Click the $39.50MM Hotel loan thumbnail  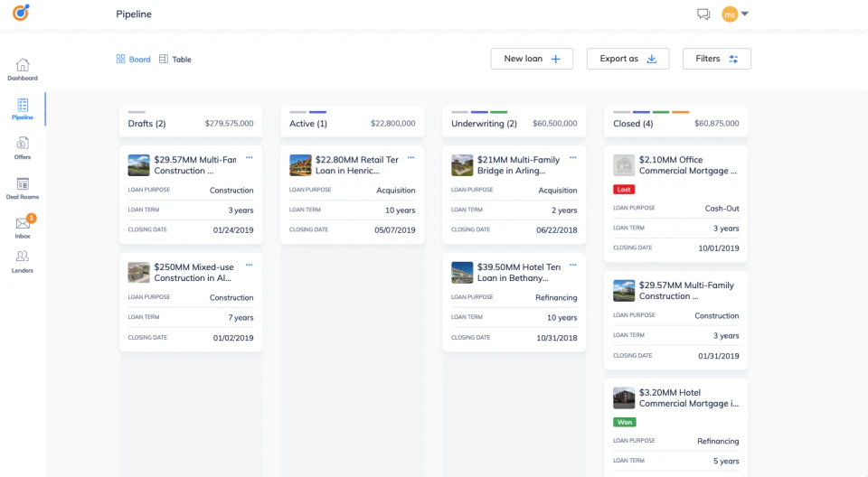tap(462, 273)
